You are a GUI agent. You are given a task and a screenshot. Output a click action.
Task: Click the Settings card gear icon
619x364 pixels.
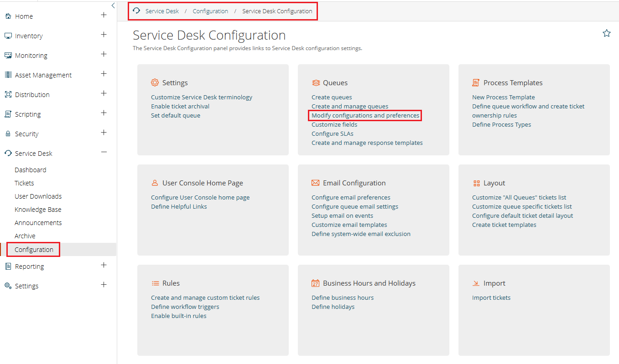[x=155, y=82]
